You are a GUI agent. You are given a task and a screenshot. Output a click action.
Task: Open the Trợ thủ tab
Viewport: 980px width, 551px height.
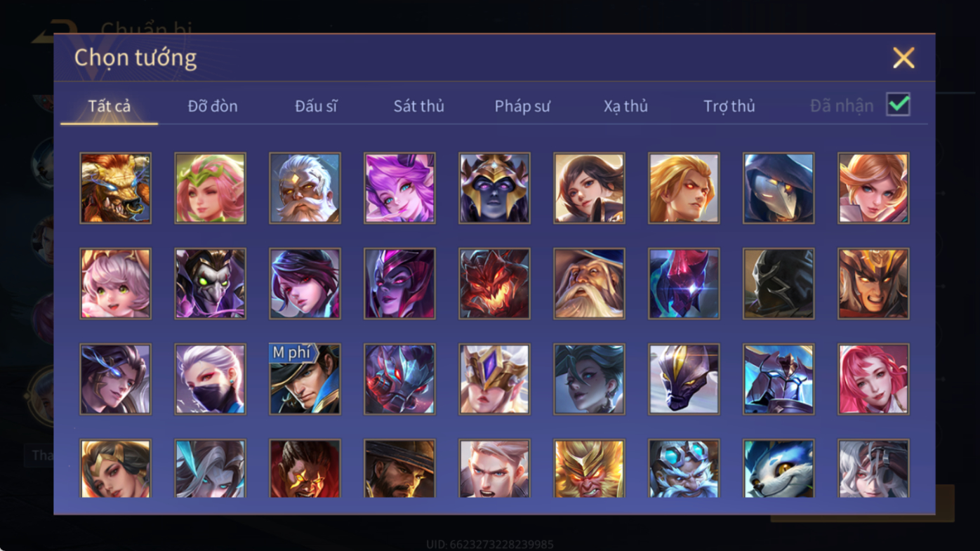click(x=729, y=106)
